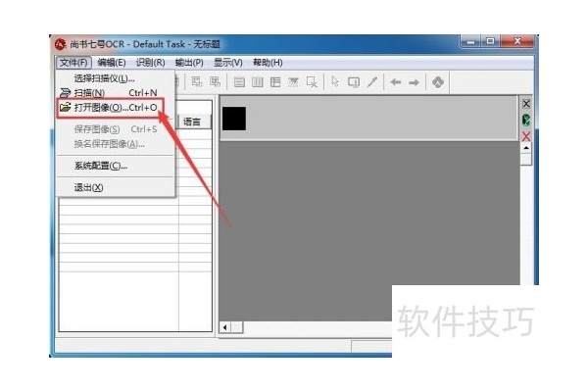The image size is (588, 392).
Task: Click the red X icon on right strip
Action: coord(526,136)
